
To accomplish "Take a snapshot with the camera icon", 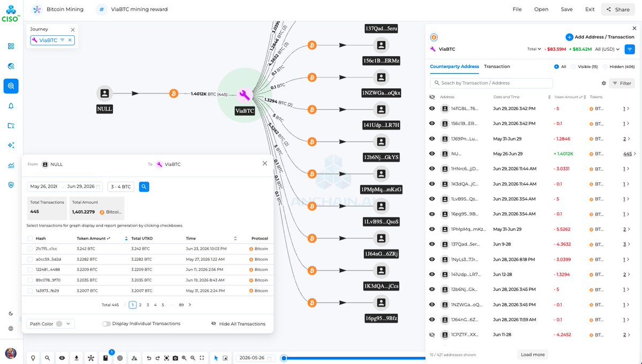I will coord(175,358).
